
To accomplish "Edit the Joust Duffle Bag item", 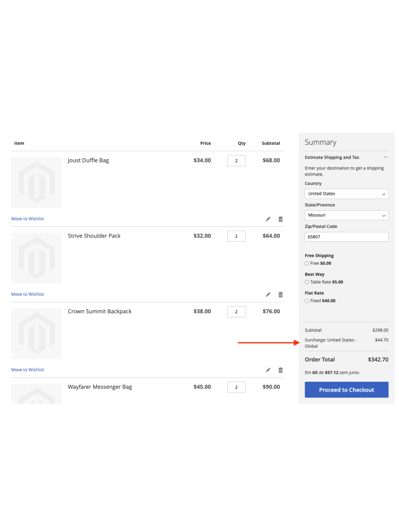I will [268, 219].
